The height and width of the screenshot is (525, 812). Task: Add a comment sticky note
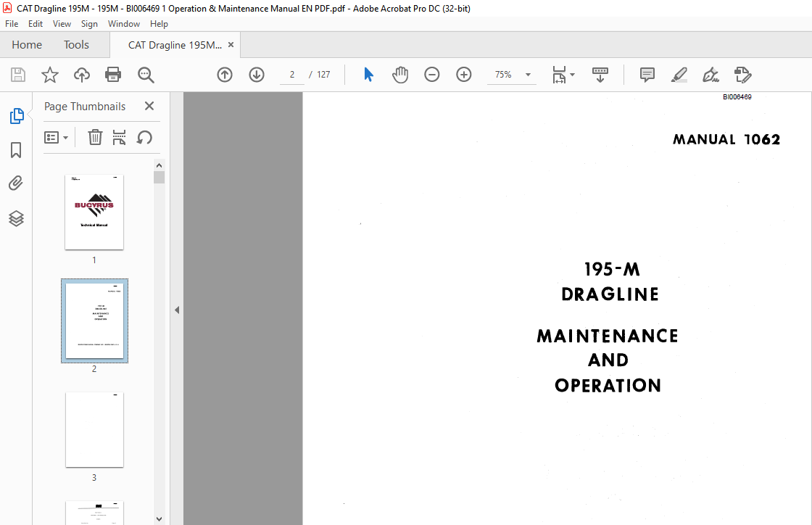click(x=647, y=75)
